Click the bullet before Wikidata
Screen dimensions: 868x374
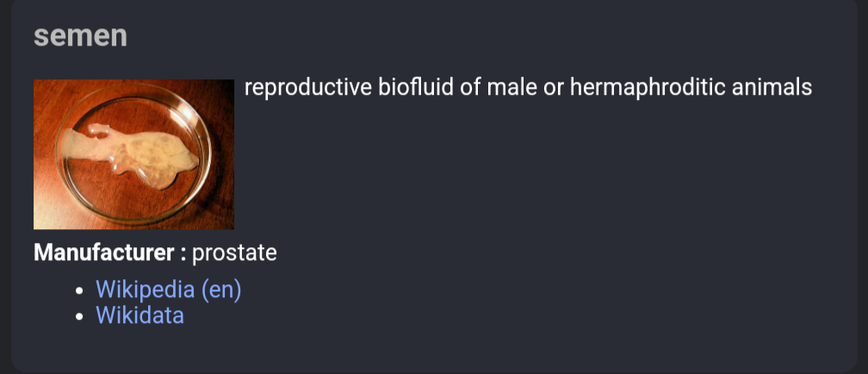point(80,315)
